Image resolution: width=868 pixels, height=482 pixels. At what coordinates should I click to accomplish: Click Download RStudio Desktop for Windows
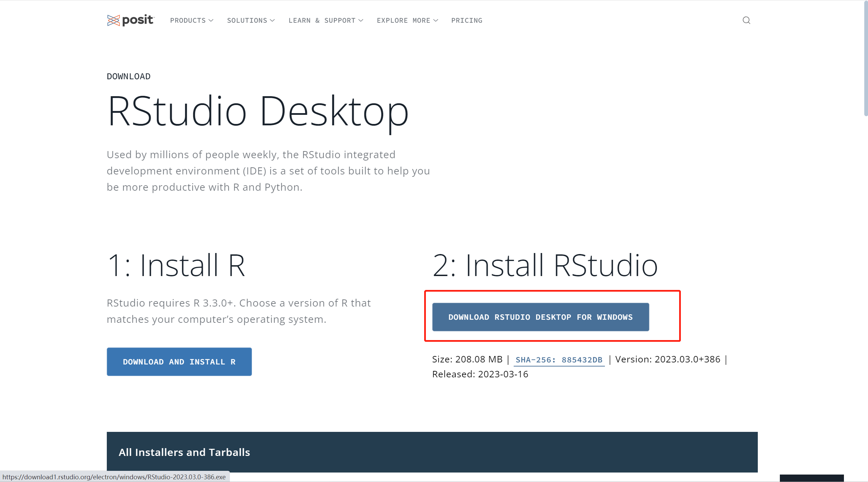coord(540,317)
